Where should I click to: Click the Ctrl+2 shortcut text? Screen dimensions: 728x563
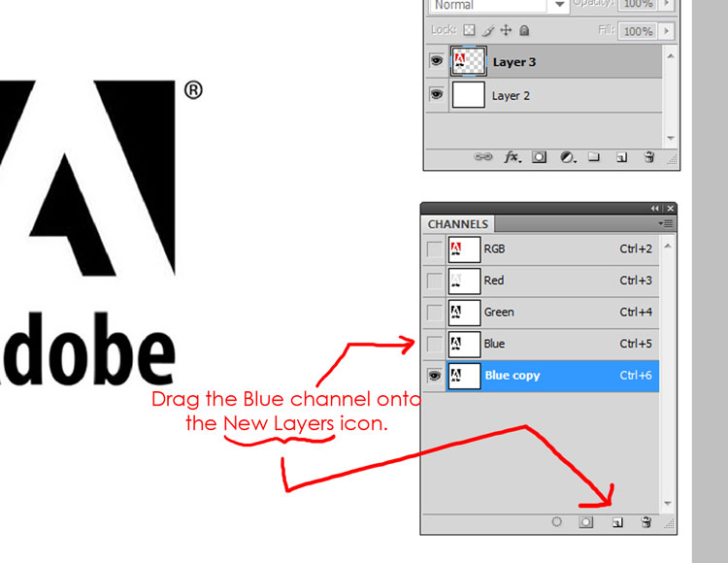click(x=636, y=248)
